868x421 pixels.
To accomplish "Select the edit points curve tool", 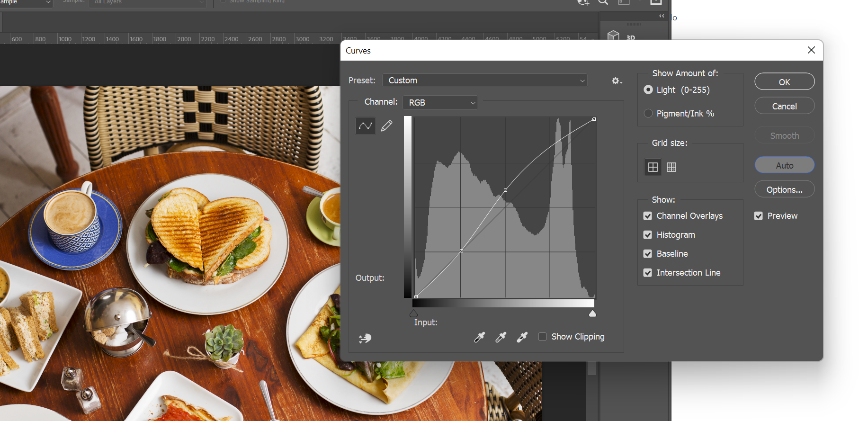I will 365,126.
